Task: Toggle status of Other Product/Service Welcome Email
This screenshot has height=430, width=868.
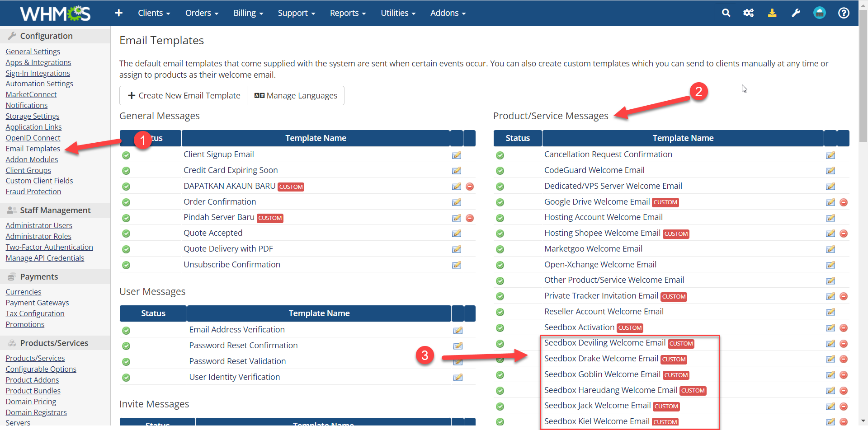Action: tap(500, 281)
